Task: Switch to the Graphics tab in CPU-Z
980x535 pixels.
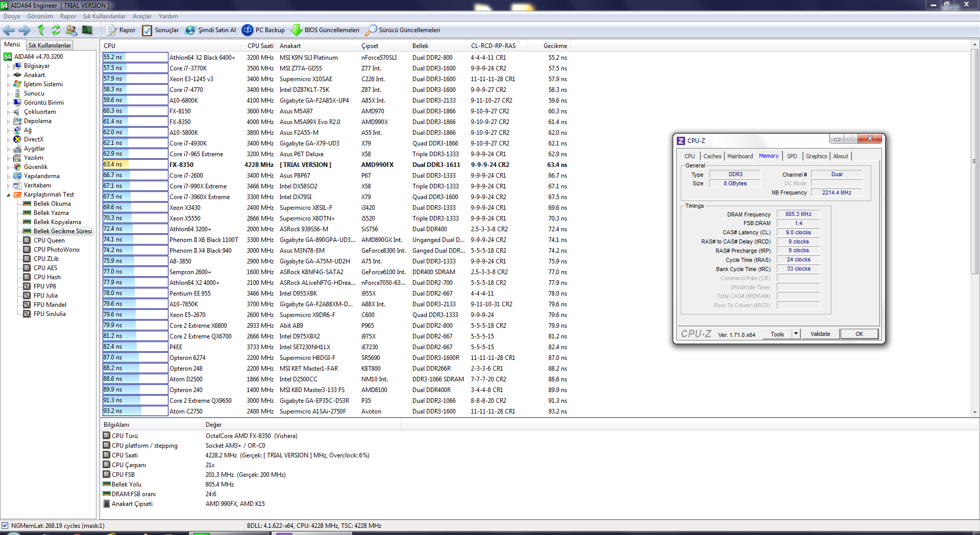Action: [816, 156]
